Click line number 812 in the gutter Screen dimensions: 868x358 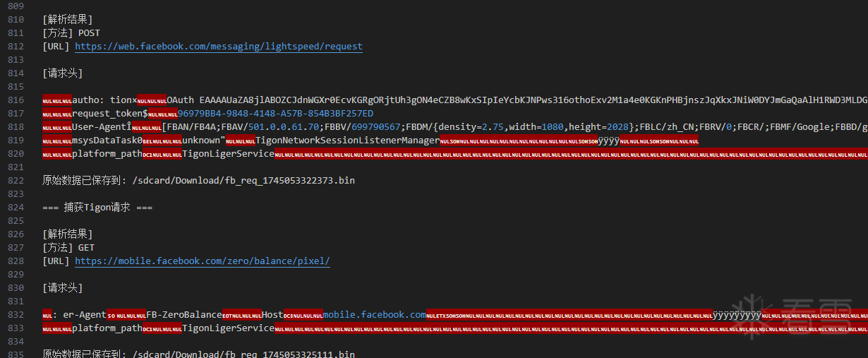(16, 47)
